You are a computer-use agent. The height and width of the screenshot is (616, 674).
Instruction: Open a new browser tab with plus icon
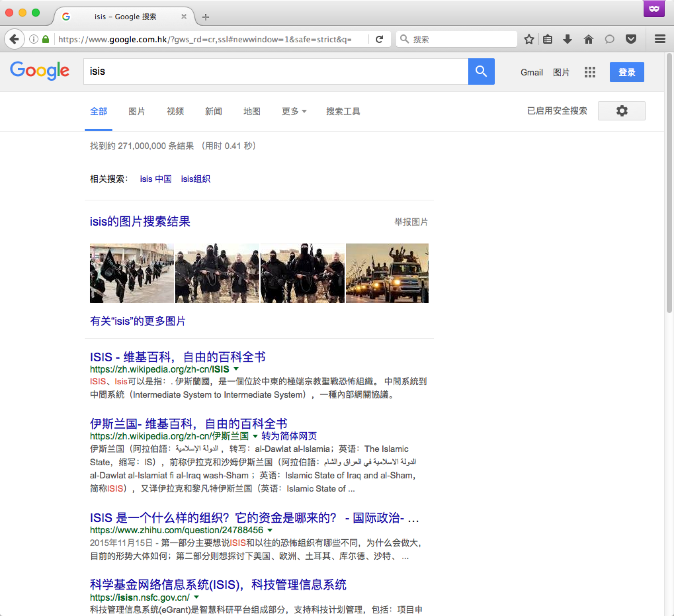[x=206, y=17]
